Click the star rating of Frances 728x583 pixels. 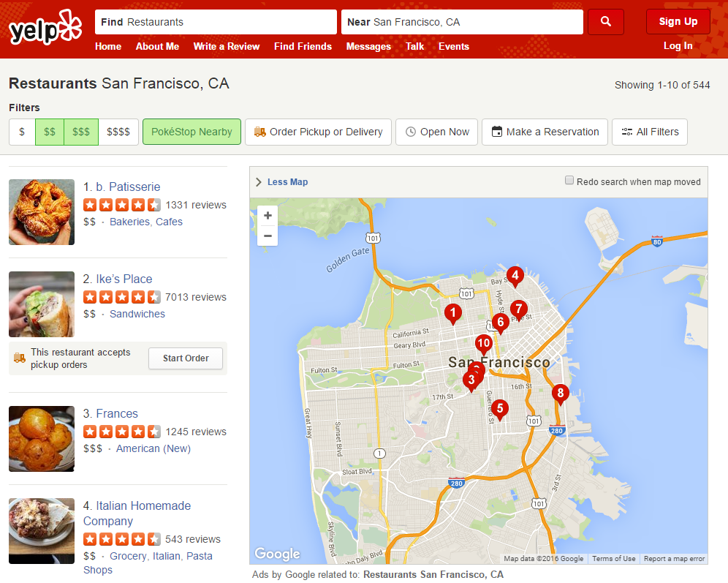point(122,432)
